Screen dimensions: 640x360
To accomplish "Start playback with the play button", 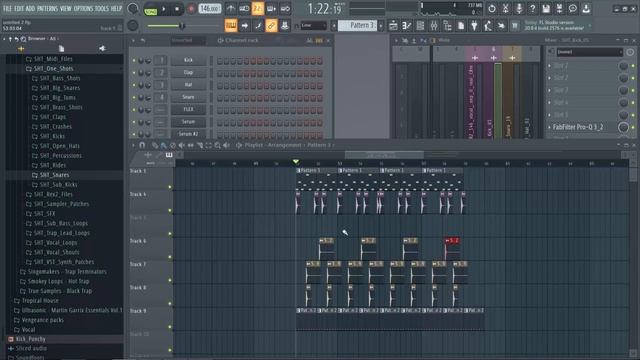I will 164,9.
